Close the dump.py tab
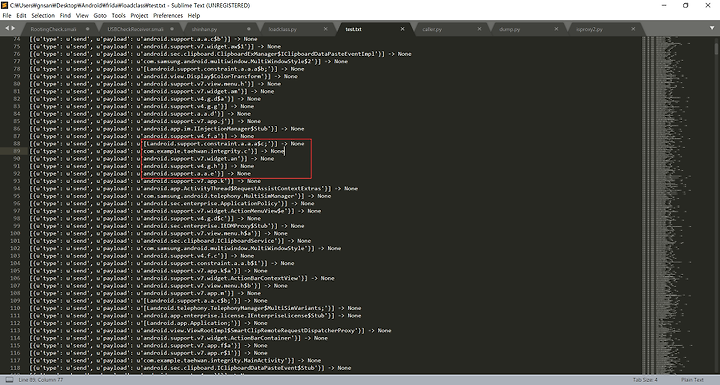Viewport: 720px width, 385px height. pos(556,29)
